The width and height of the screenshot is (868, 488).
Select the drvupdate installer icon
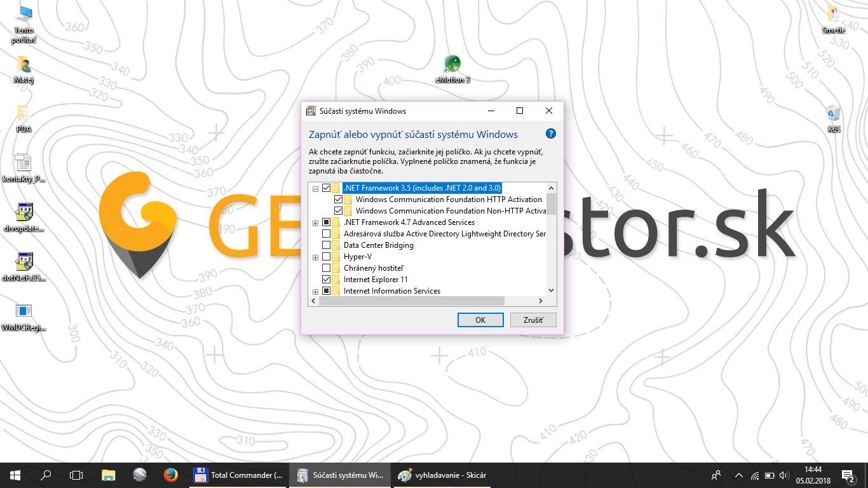tap(24, 217)
